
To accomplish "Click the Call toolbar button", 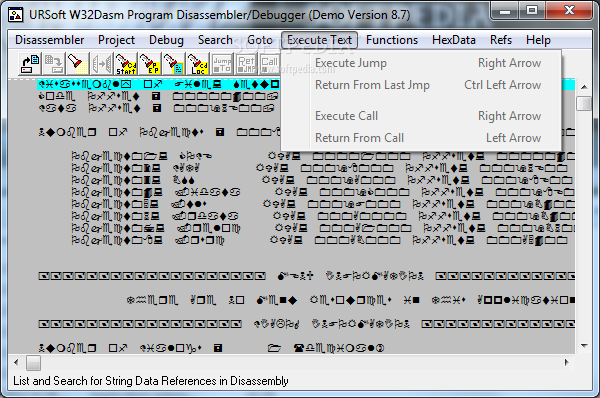I will (x=270, y=64).
